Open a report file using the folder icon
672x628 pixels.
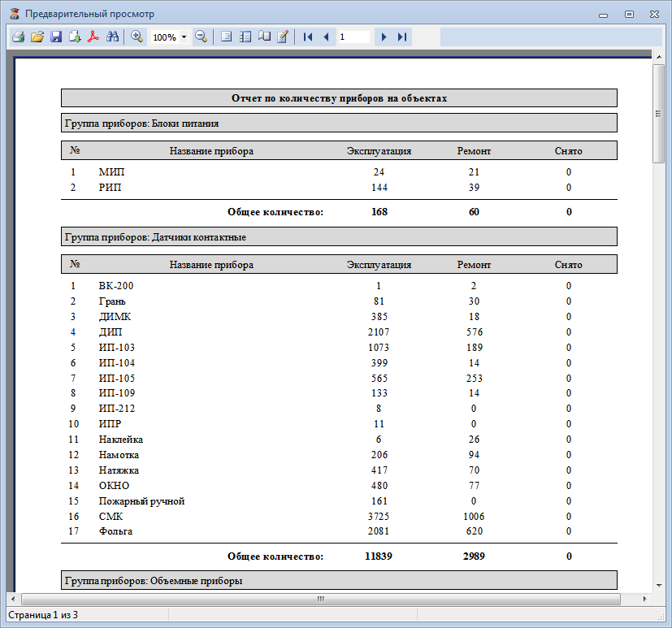[37, 37]
